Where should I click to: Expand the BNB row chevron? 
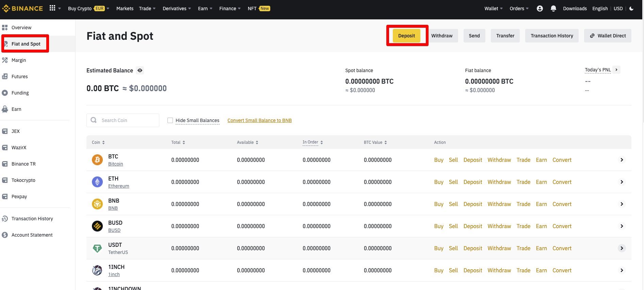tap(622, 204)
